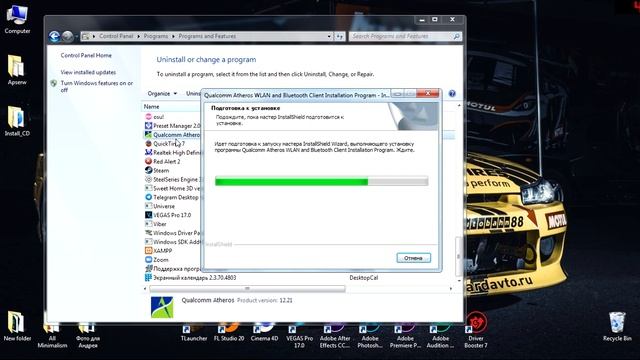Open the Recycle Bin

point(617,327)
